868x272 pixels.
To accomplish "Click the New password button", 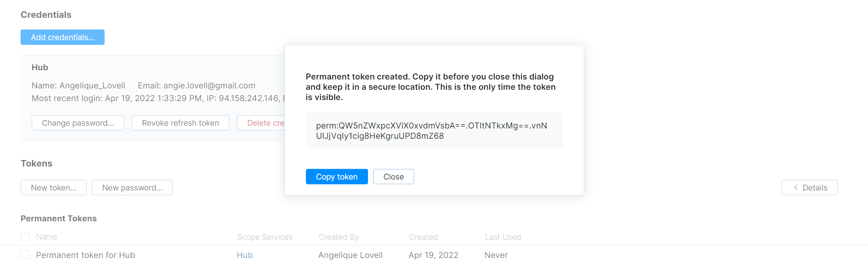I will point(132,188).
